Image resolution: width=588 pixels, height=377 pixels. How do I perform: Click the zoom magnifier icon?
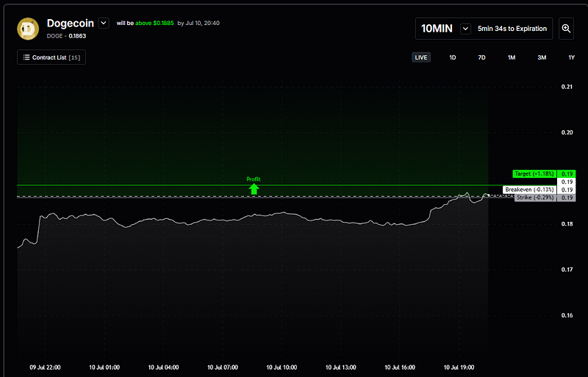coord(566,29)
